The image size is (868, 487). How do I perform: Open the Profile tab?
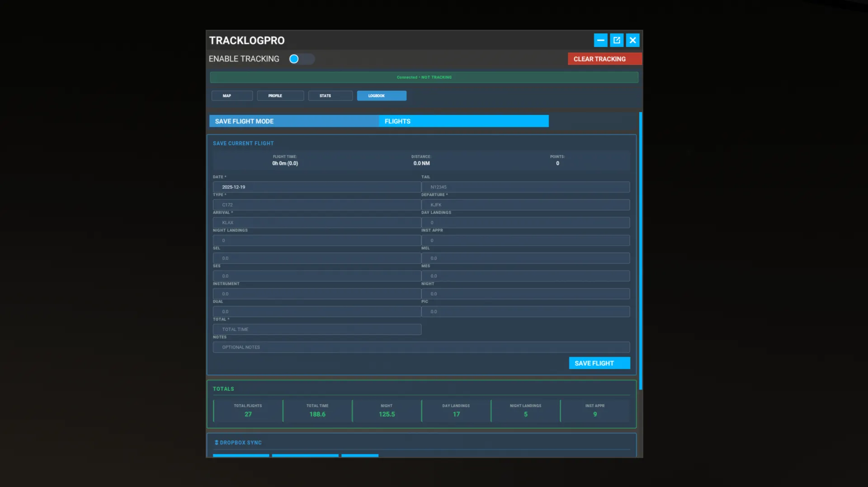280,96
